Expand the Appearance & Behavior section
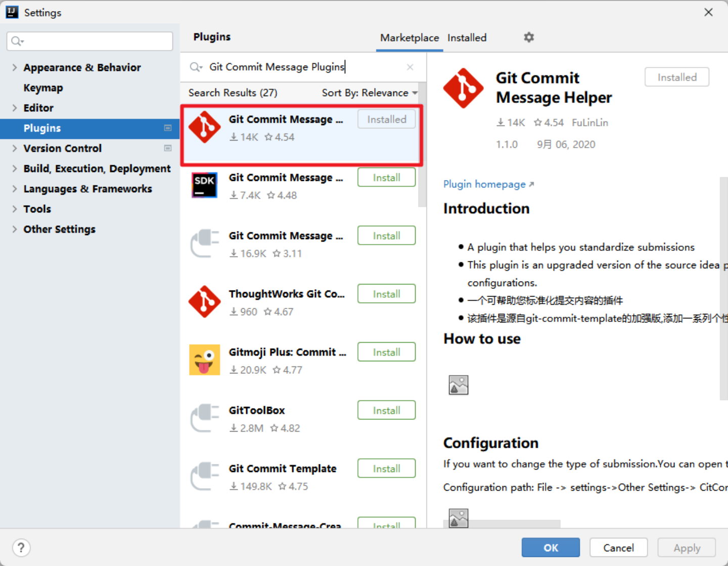This screenshot has height=566, width=728. [x=15, y=67]
